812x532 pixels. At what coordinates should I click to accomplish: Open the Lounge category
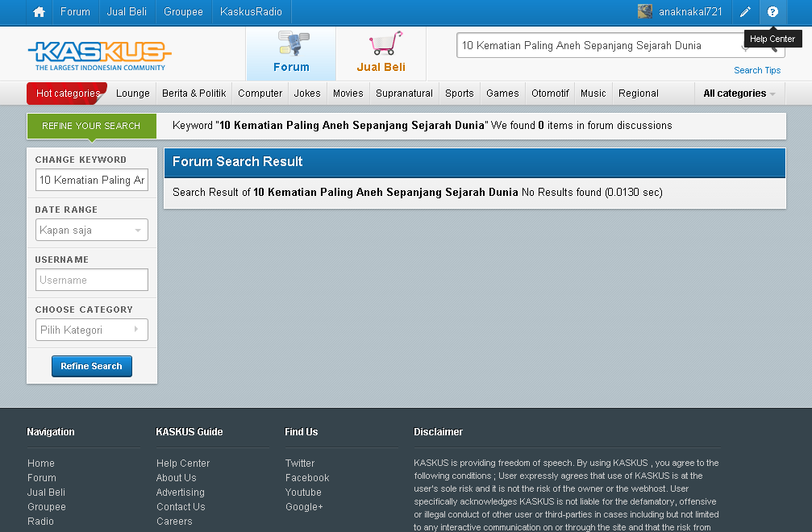tap(132, 94)
